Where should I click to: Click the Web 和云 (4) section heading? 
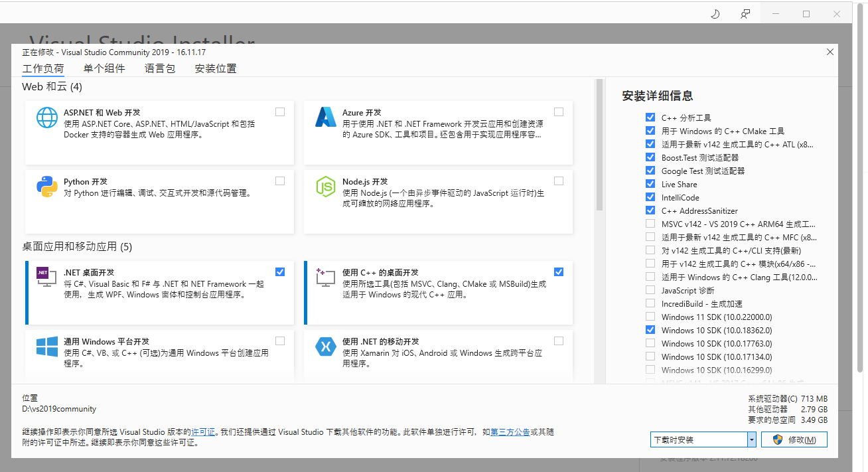tap(52, 87)
